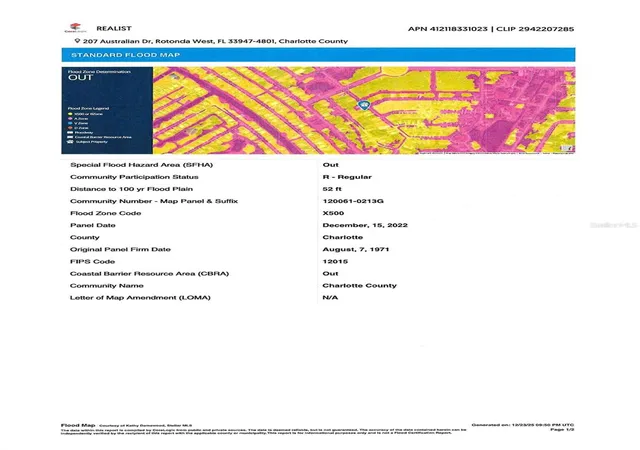Click the Panel Date label
Image resolution: width=640 pixels, height=450 pixels.
coord(92,225)
